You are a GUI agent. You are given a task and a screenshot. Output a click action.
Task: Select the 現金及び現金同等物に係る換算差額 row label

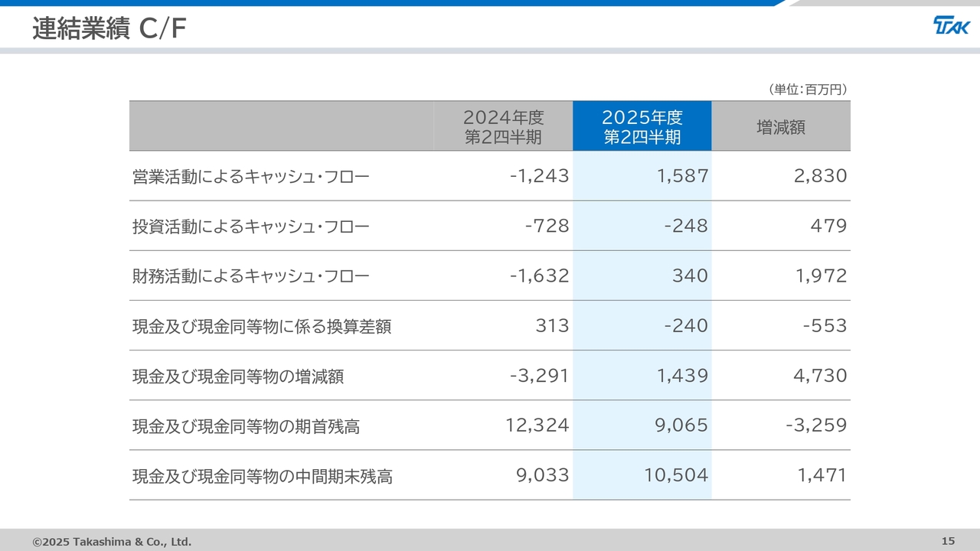pos(262,327)
